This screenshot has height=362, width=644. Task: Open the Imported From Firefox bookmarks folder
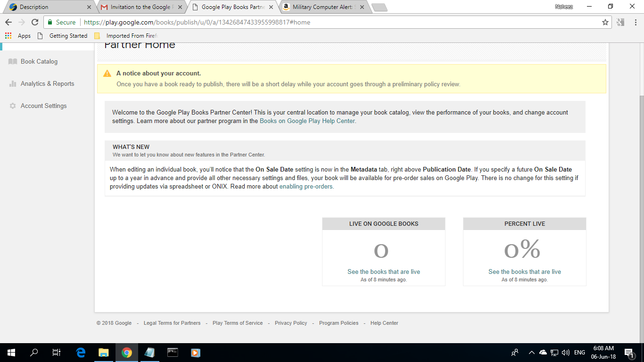pos(126,36)
